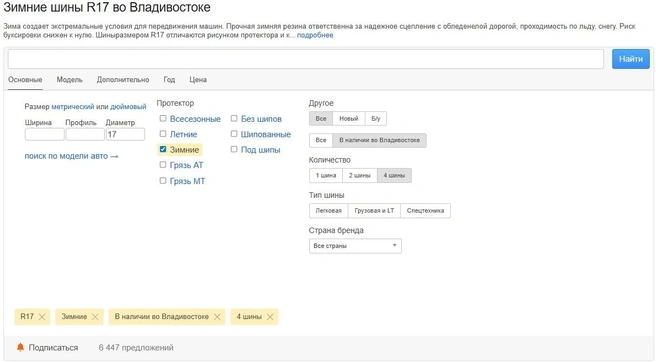Select the 2 шины quantity
Viewport: 656px width, 362px height.
click(360, 175)
